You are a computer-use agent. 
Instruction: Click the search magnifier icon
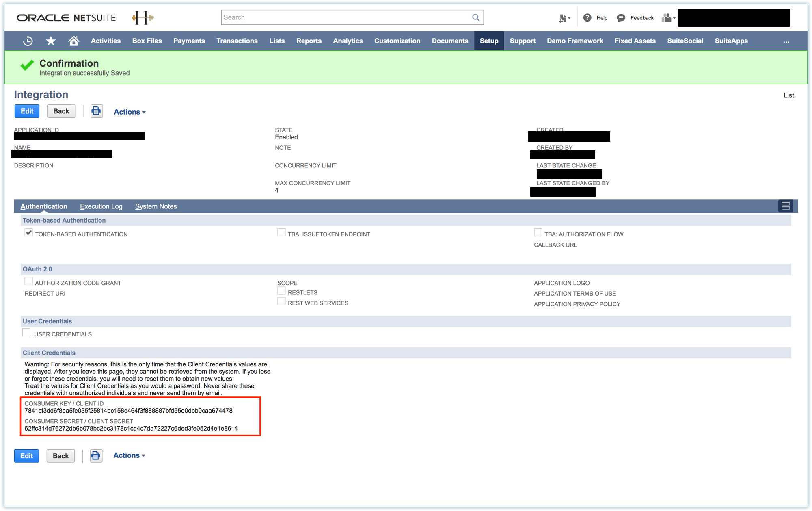click(476, 17)
